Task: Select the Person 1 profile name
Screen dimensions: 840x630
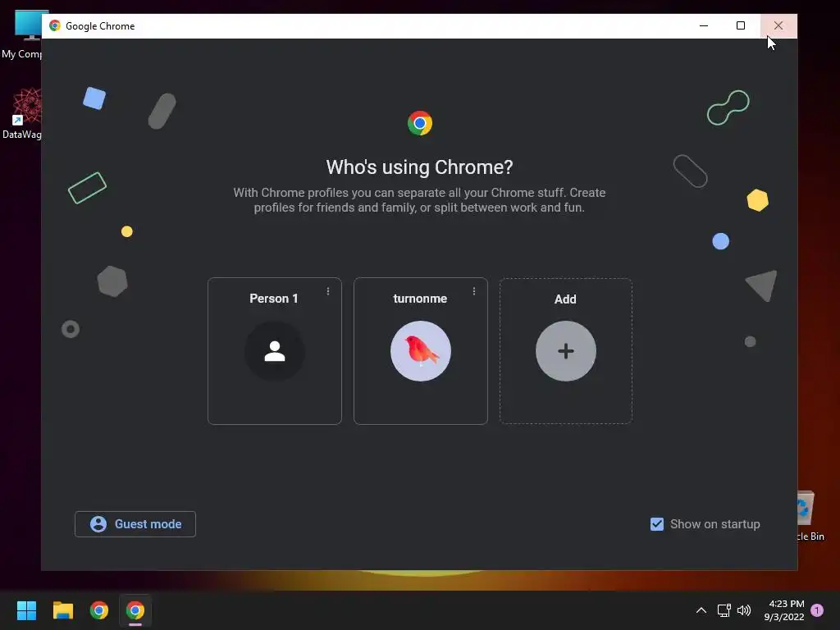Action: pos(274,299)
